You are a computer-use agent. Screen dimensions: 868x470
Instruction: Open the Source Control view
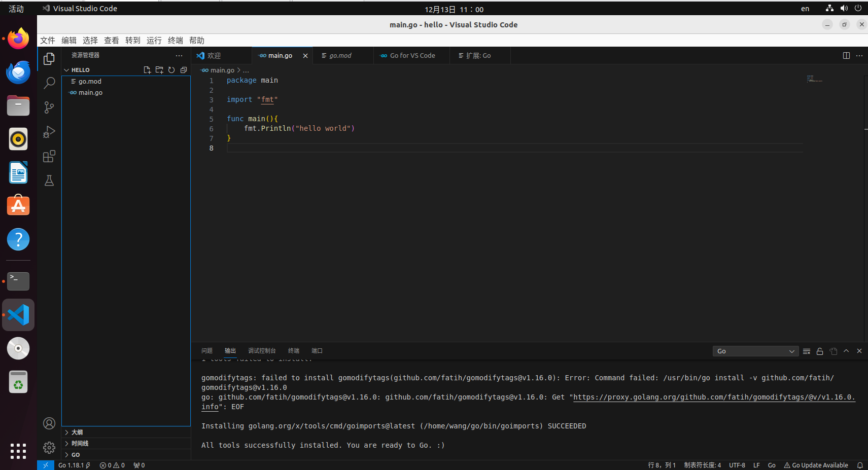[x=49, y=107]
